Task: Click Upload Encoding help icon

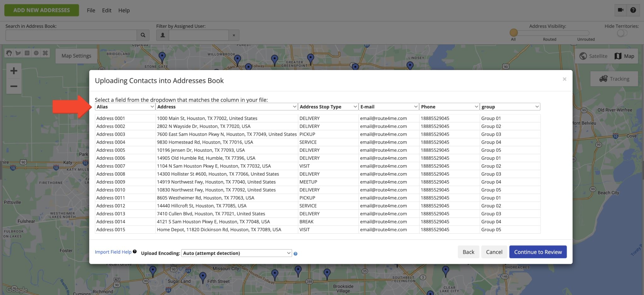Action: coord(295,254)
